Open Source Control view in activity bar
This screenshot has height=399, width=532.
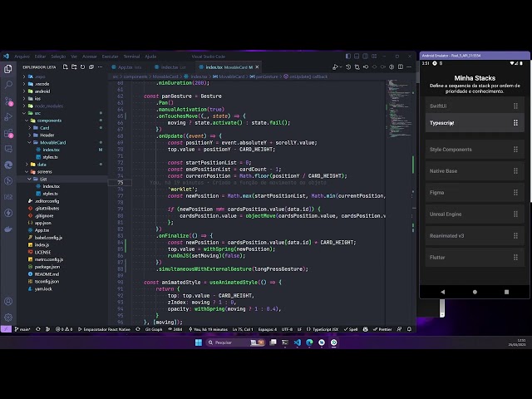8,101
